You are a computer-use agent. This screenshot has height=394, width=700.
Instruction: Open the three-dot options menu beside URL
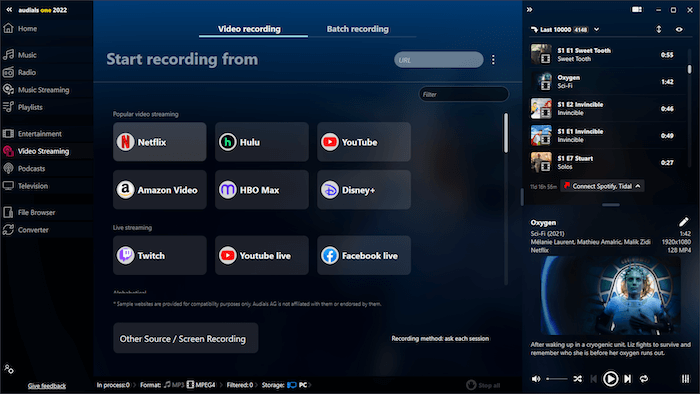[x=493, y=60]
